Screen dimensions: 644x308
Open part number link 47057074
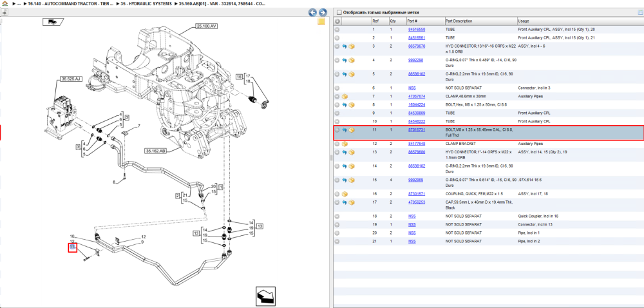point(417,97)
